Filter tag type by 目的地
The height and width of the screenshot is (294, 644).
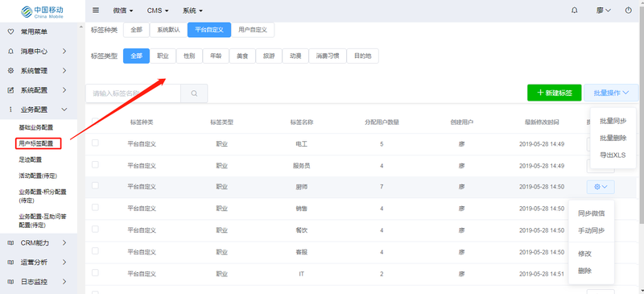(x=363, y=56)
